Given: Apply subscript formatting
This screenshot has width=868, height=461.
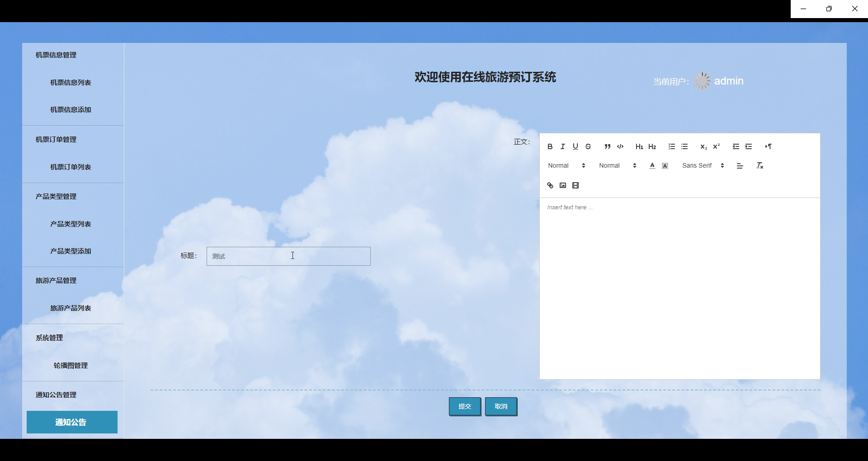Looking at the screenshot, I should [x=703, y=146].
